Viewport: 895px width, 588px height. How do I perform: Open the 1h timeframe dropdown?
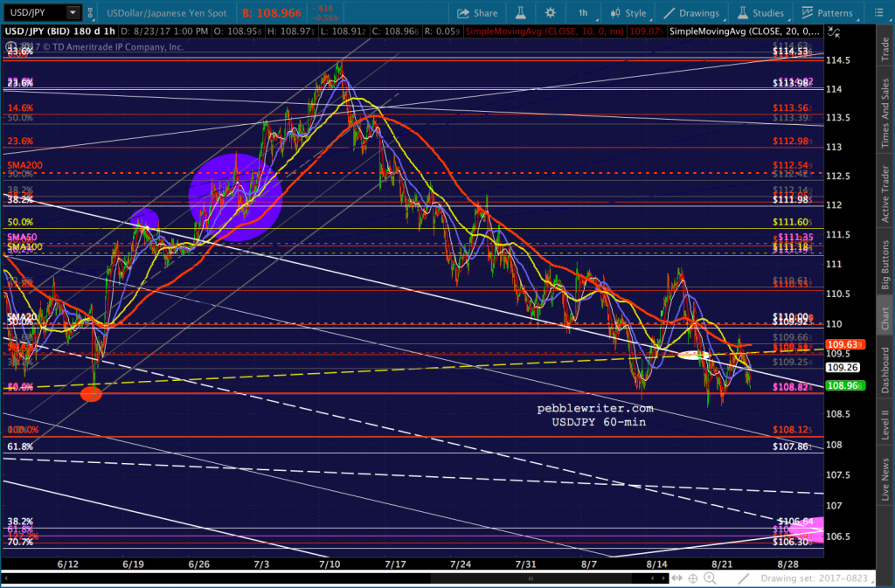click(x=585, y=12)
